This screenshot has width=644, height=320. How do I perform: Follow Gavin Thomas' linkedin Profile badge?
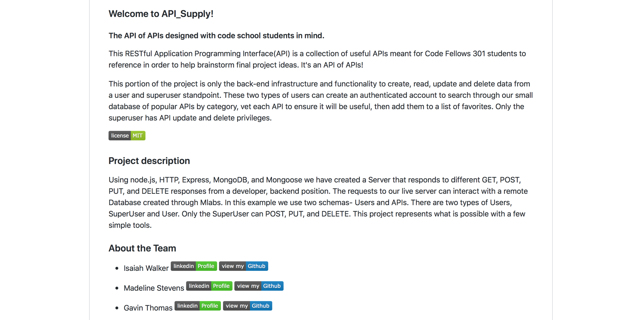point(198,306)
